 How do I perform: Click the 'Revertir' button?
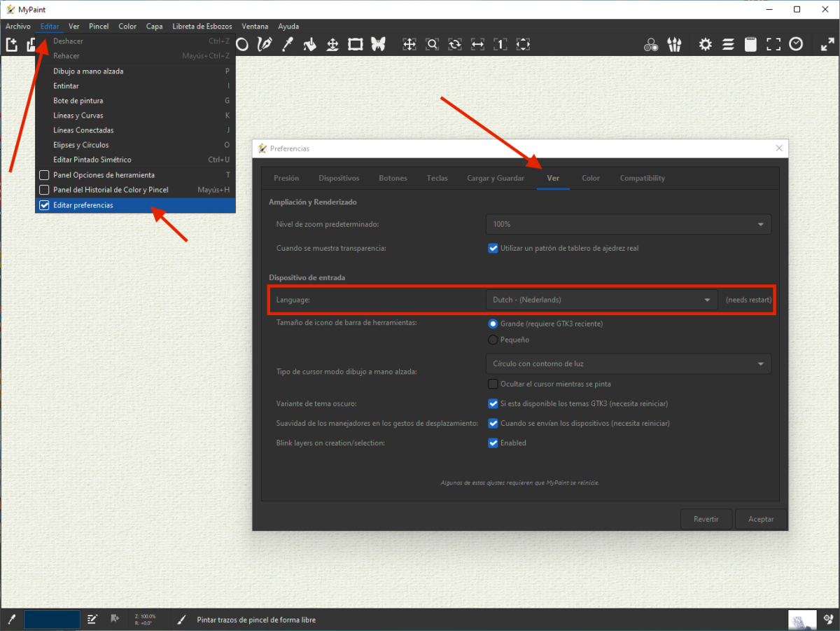pos(706,520)
